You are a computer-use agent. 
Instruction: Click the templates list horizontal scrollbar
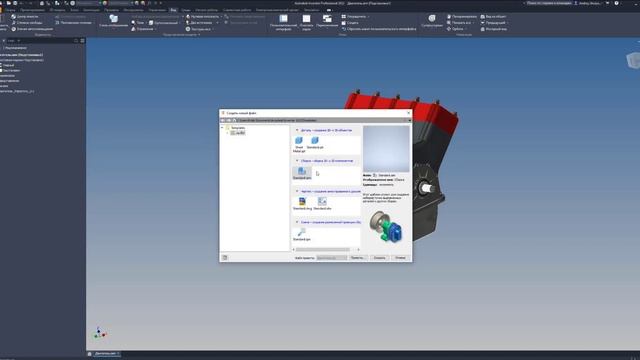click(x=322, y=249)
